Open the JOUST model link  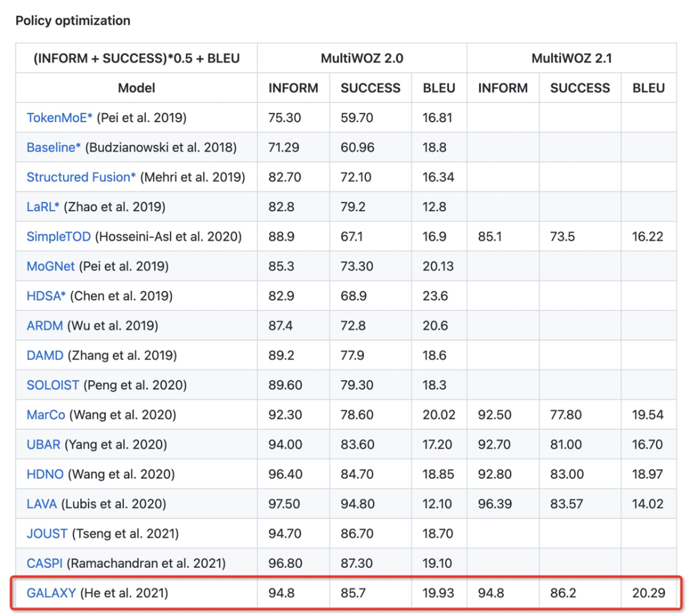tap(47, 533)
